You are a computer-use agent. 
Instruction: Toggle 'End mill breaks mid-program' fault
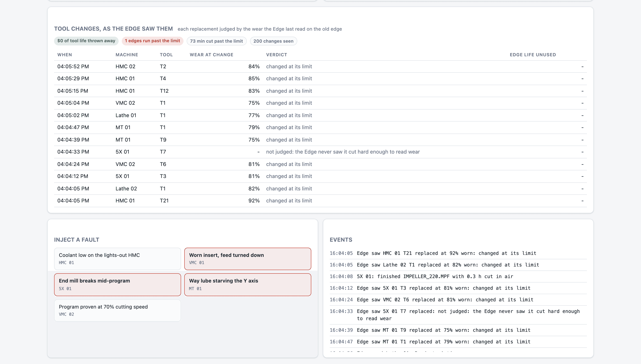(117, 285)
